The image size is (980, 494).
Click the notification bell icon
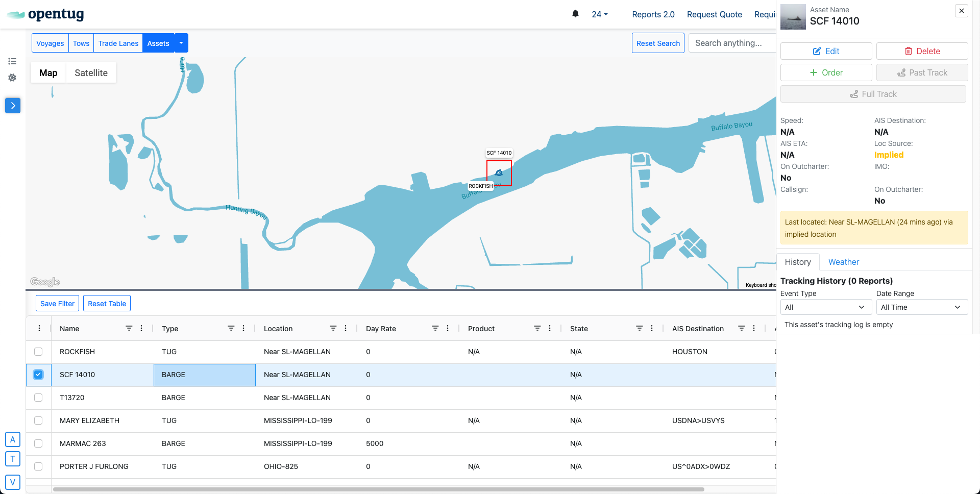click(x=575, y=14)
